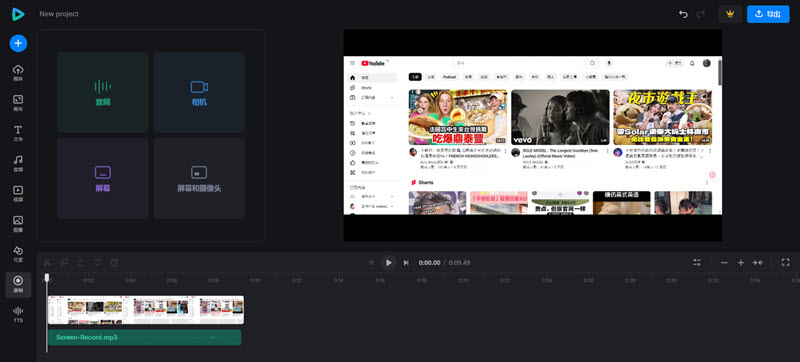
Task: Click the duplicate clip icon
Action: [64, 263]
